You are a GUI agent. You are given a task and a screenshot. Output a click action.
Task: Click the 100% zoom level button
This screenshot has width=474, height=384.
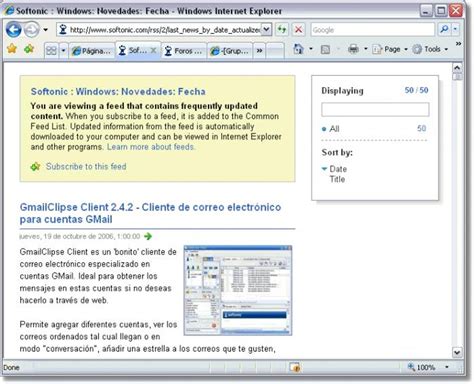(x=422, y=367)
